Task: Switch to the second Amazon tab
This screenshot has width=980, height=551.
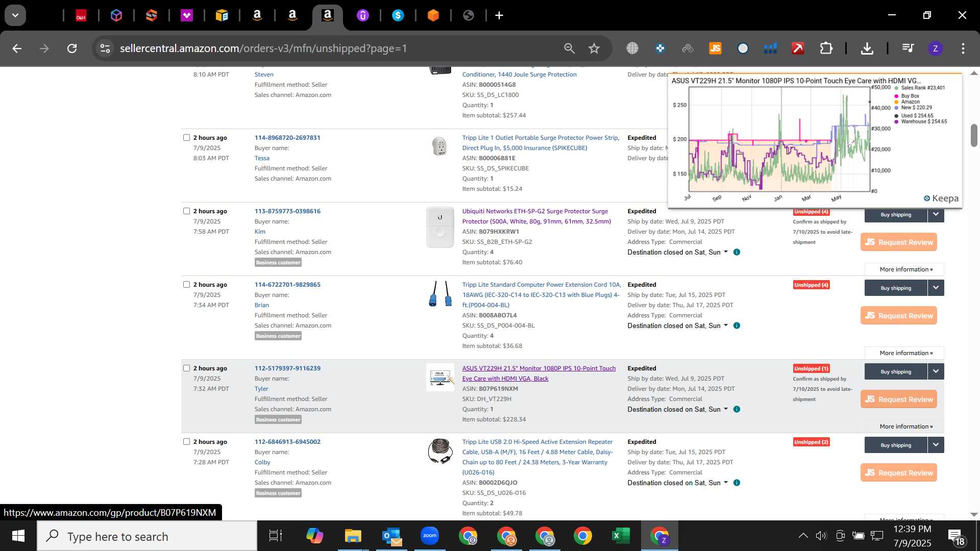Action: [292, 16]
